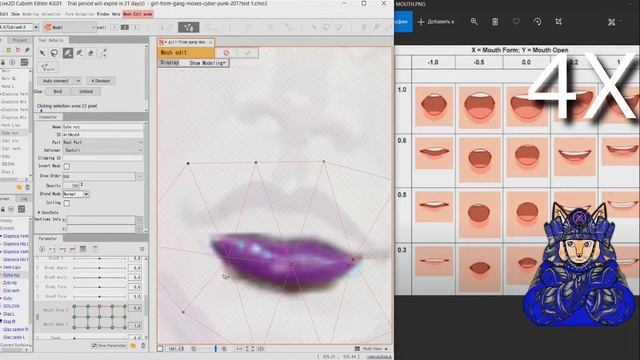Open the Window menu

click(103, 14)
